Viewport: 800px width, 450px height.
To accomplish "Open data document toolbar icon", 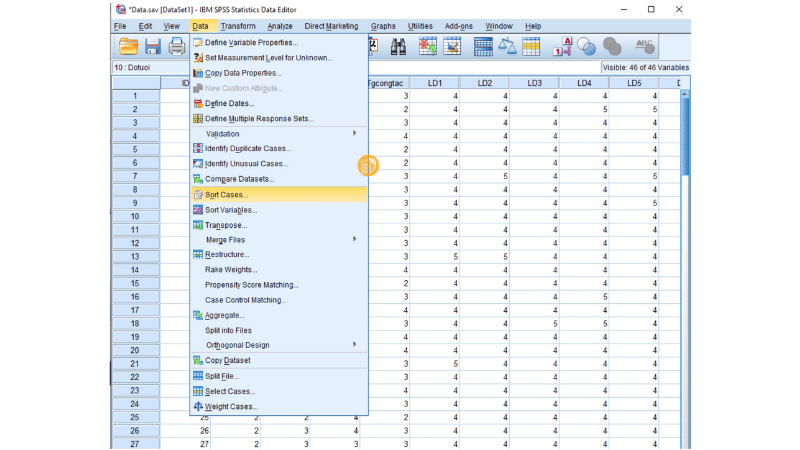I will coord(128,46).
